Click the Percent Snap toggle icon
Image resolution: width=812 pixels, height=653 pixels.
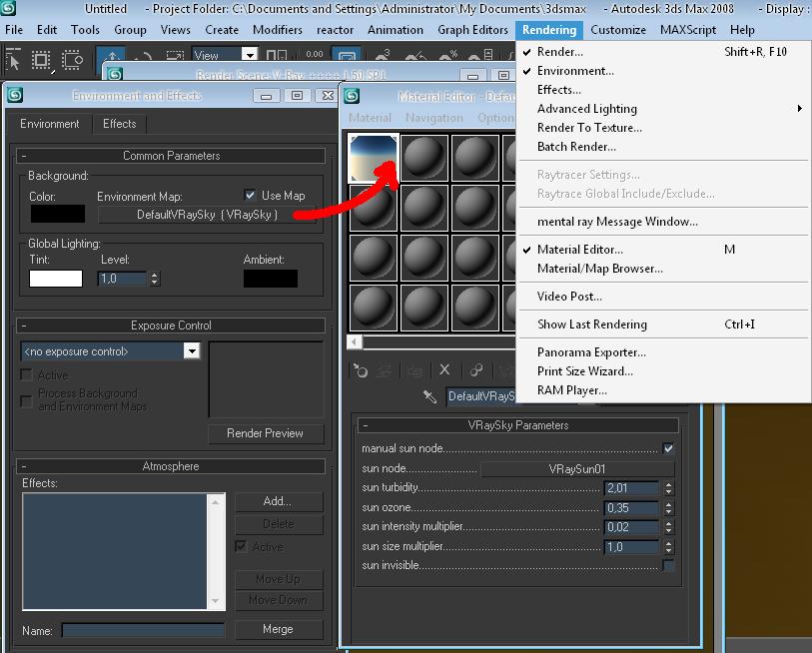tap(447, 54)
